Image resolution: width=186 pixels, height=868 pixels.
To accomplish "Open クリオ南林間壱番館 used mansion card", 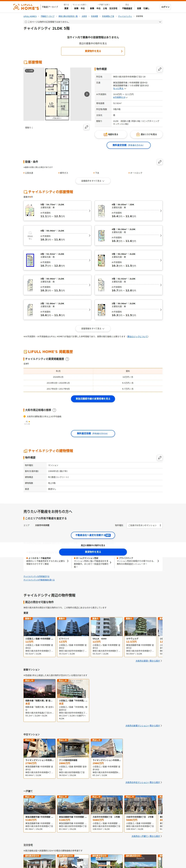I will tap(73, 758).
